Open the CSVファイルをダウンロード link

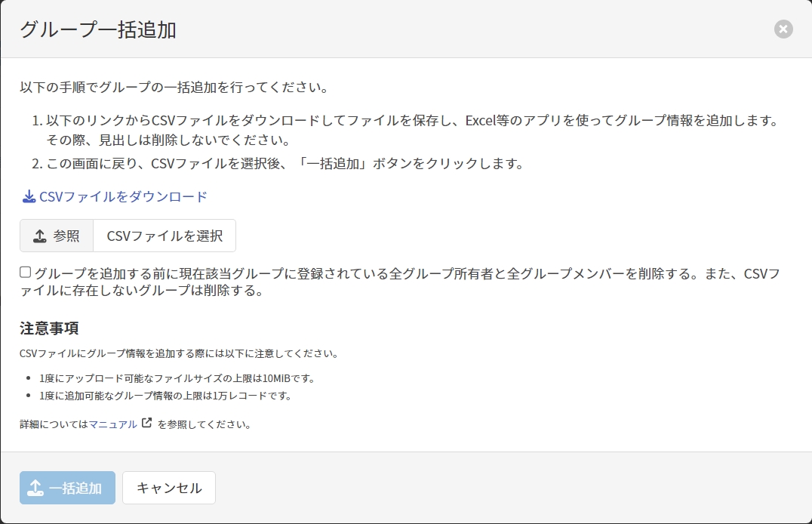pos(122,197)
